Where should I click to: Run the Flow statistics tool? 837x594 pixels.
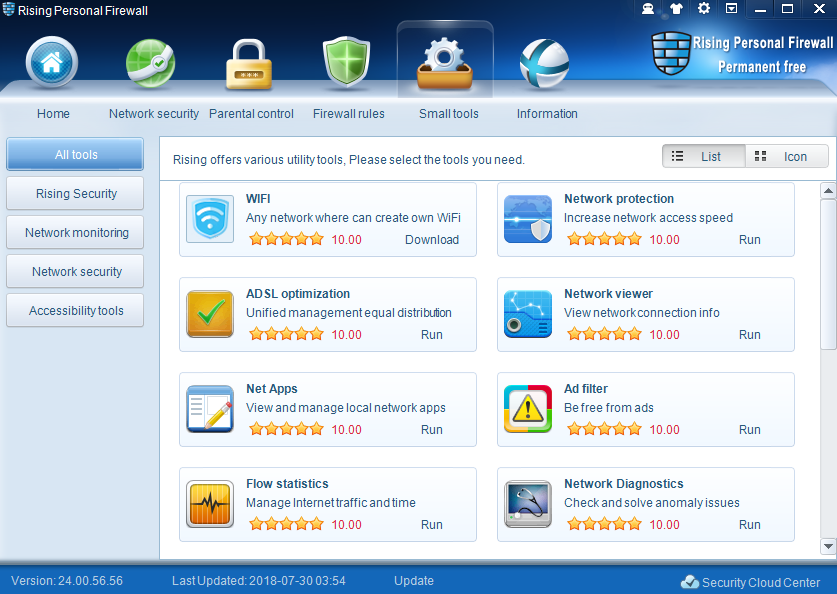432,525
